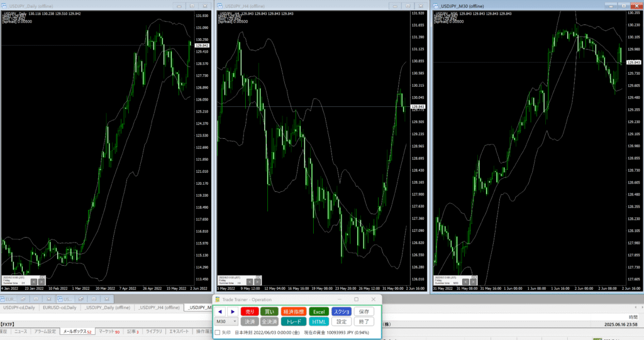The height and width of the screenshot is (340, 644).
Task: Step back one bar in Trade Trainer
Action: click(219, 312)
